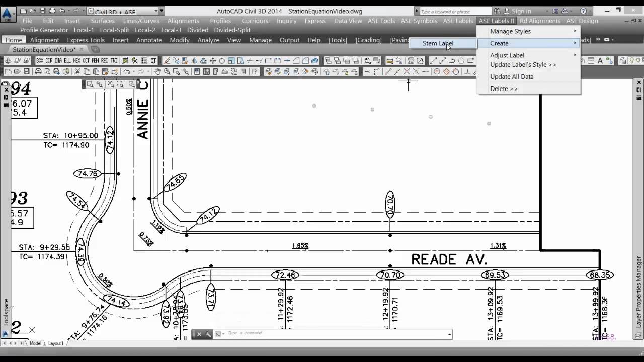Click Local-Split toolbar button
The image size is (644, 362).
(x=114, y=30)
